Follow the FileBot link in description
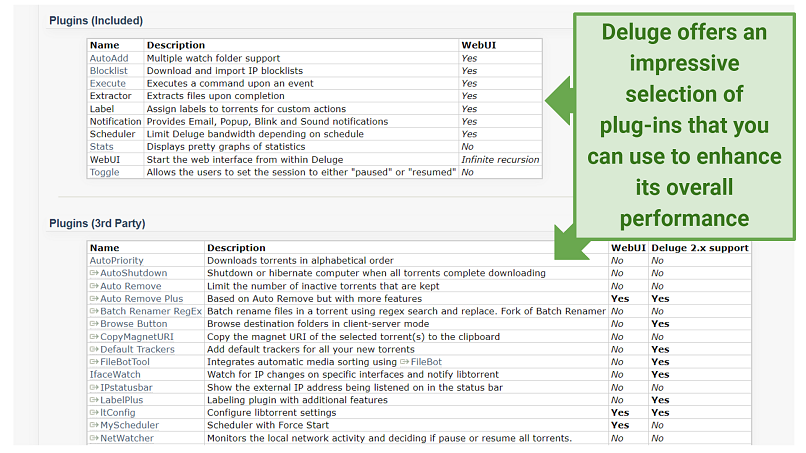This screenshot has width=806, height=453. (426, 362)
